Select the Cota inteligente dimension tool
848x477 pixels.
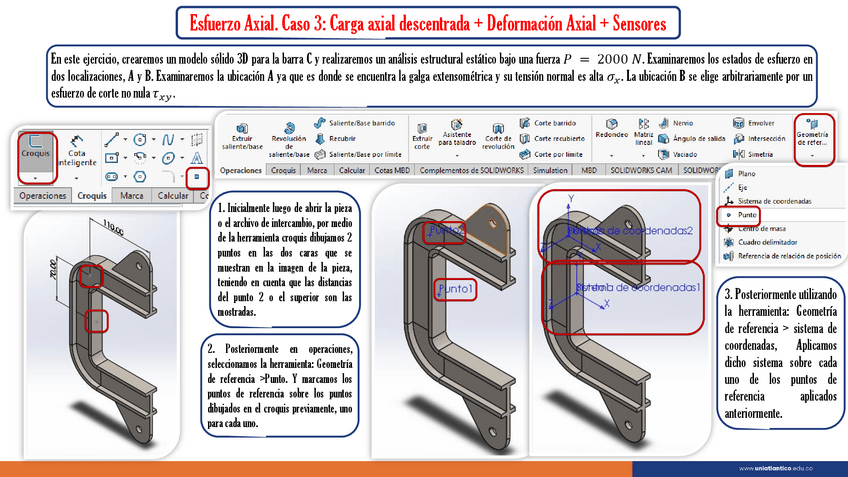(x=77, y=151)
